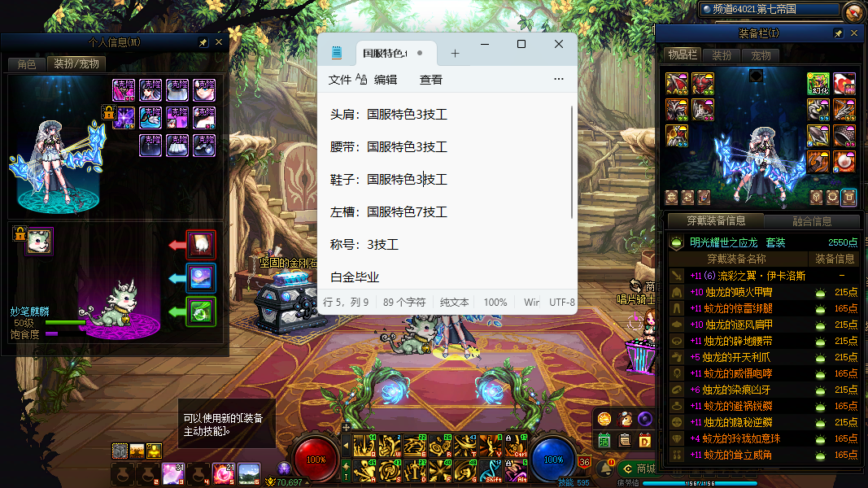Screen dimensions: 868x488
Task: Open the 角色 tab in personal info
Action: [26, 64]
